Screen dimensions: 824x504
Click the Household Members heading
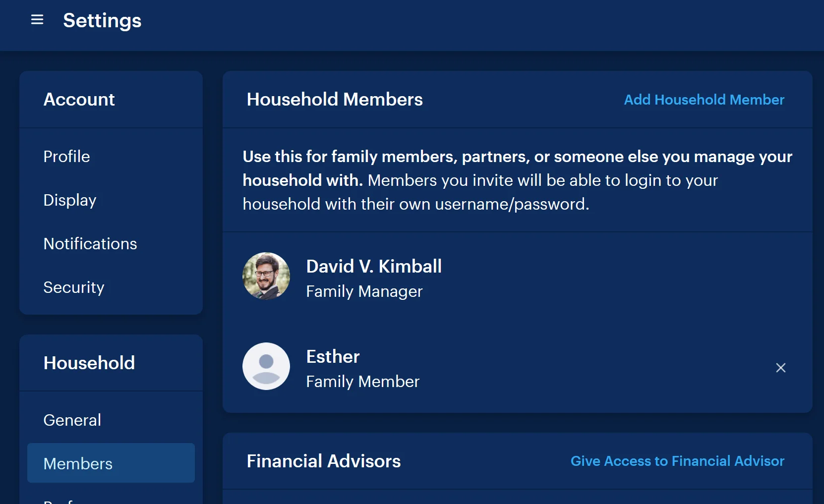point(335,99)
